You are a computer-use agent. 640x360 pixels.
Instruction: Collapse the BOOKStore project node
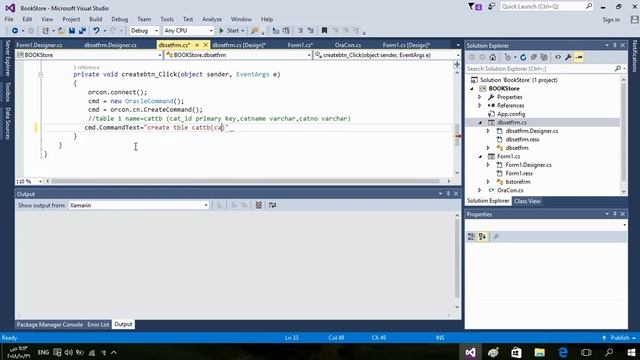click(x=472, y=89)
